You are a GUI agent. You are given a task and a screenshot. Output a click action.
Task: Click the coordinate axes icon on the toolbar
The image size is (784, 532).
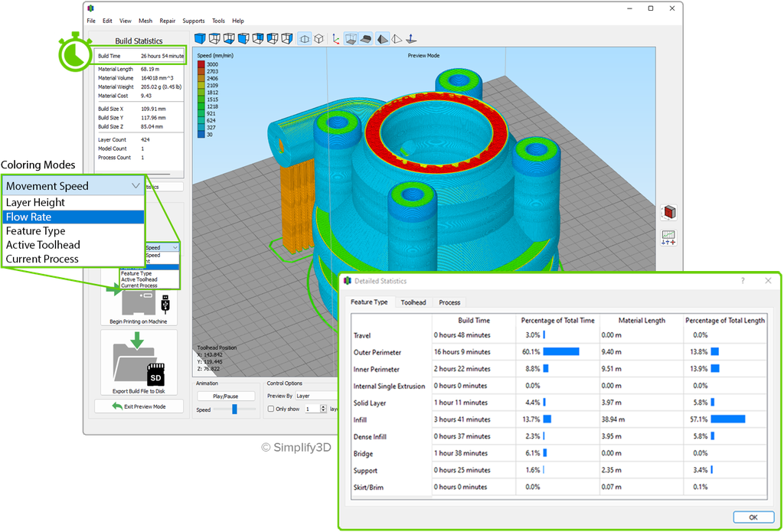point(335,38)
